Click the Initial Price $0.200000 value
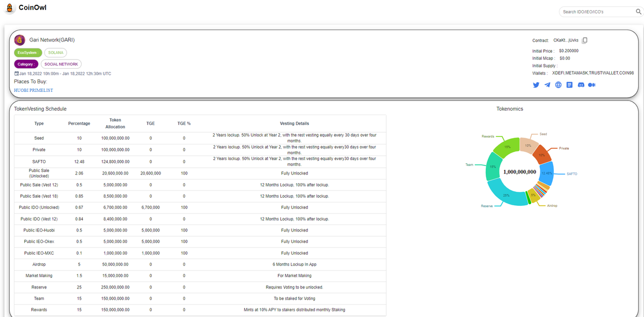The image size is (644, 317). (569, 51)
